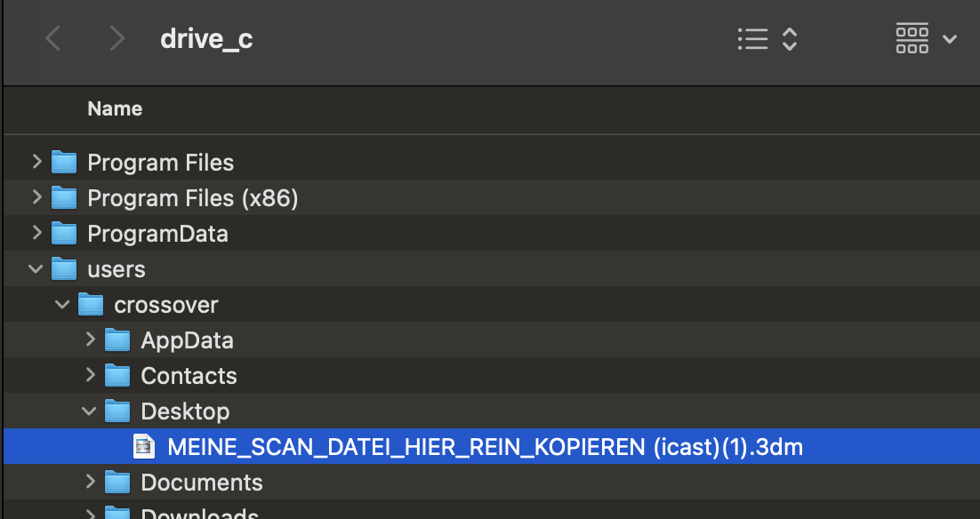
Task: Collapse the users folder
Action: [36, 268]
